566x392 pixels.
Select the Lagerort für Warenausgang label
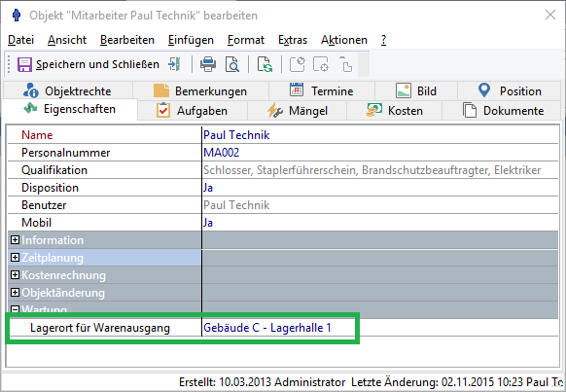click(100, 328)
